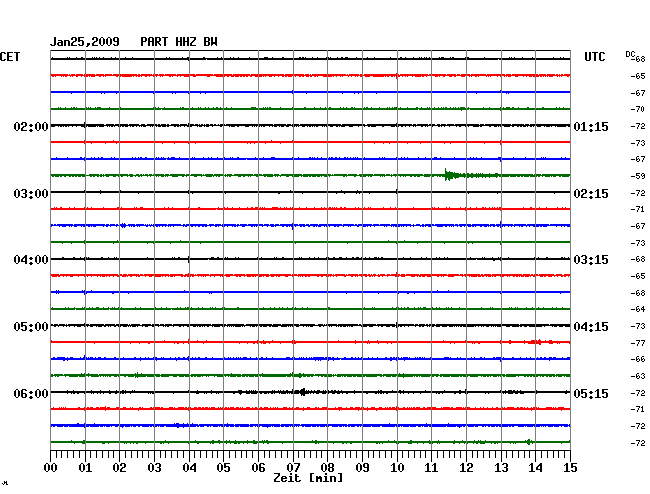Select the 15 minute tick label
The image size is (650, 494).
click(x=569, y=467)
